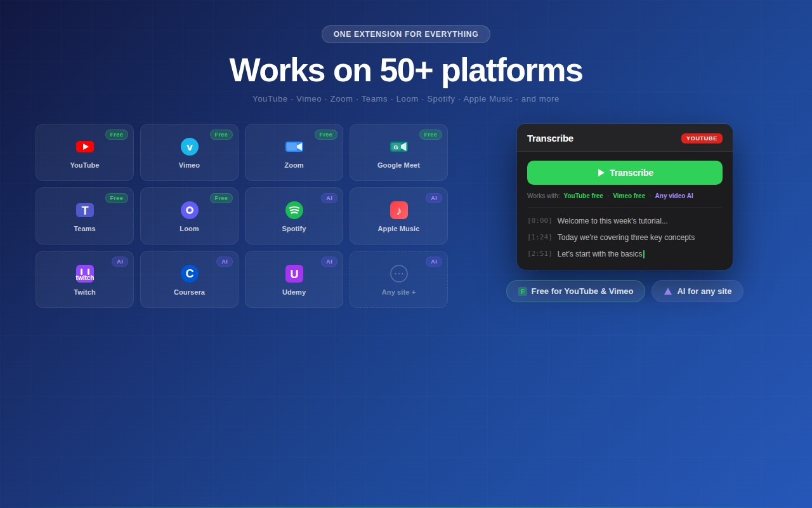Click the Free badge on Teams card
The height and width of the screenshot is (508, 812).
click(117, 198)
